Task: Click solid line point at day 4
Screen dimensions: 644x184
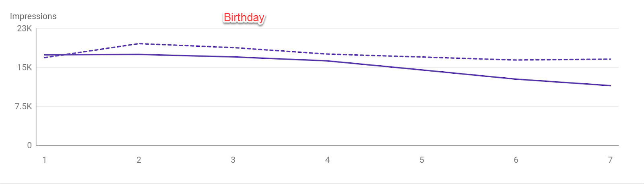Action: (x=328, y=61)
